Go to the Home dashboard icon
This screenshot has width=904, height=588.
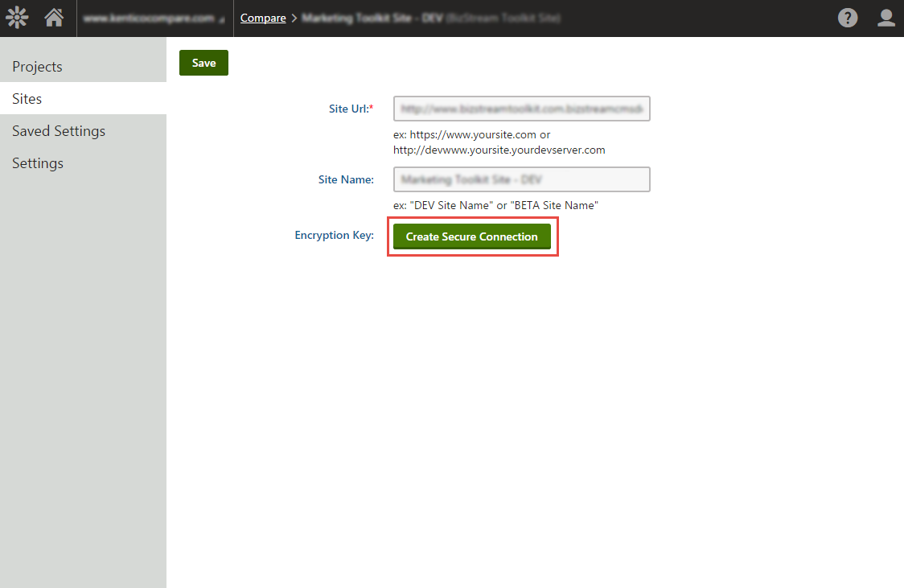click(54, 18)
